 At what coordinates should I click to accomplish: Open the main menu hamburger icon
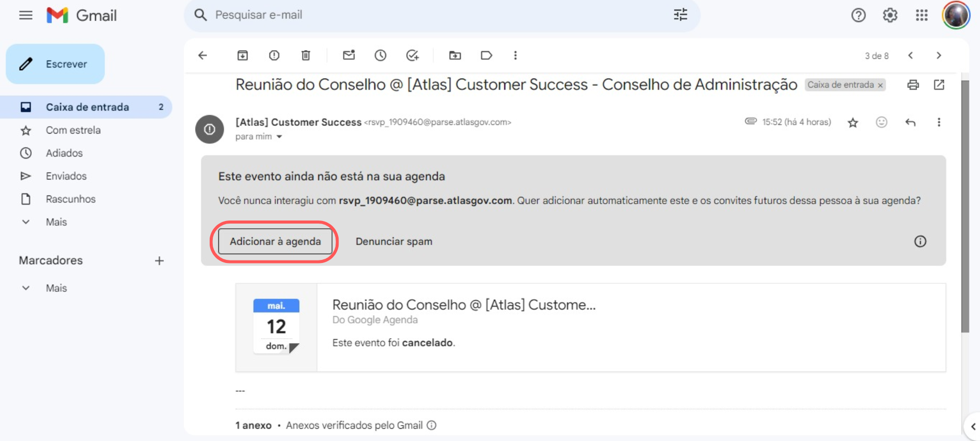pos(26,15)
